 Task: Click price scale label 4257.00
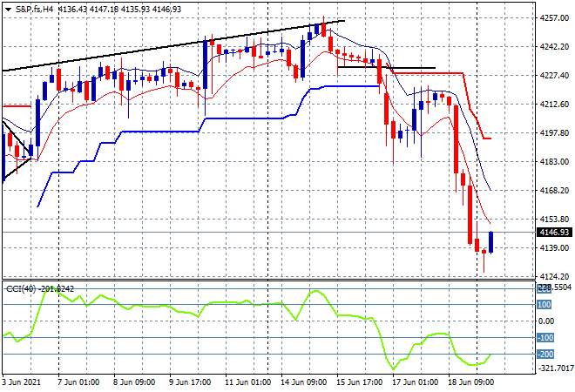(554, 18)
